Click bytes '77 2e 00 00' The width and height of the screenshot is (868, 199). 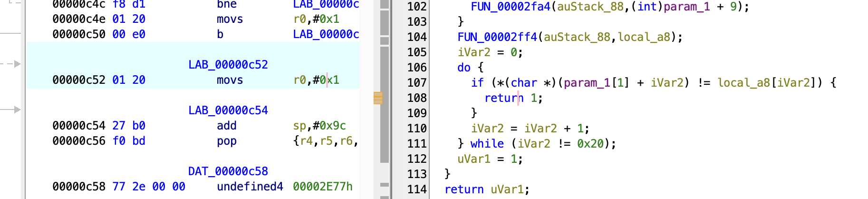tap(149, 187)
